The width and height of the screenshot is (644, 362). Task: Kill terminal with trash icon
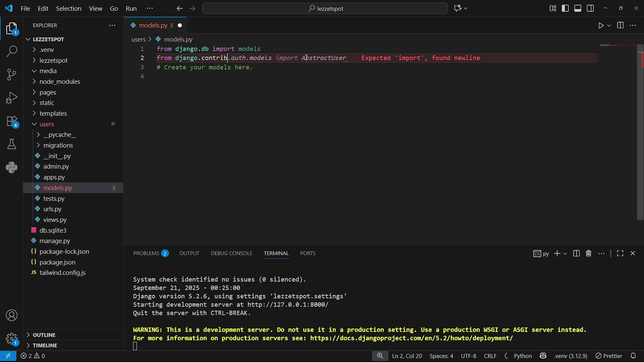588,253
